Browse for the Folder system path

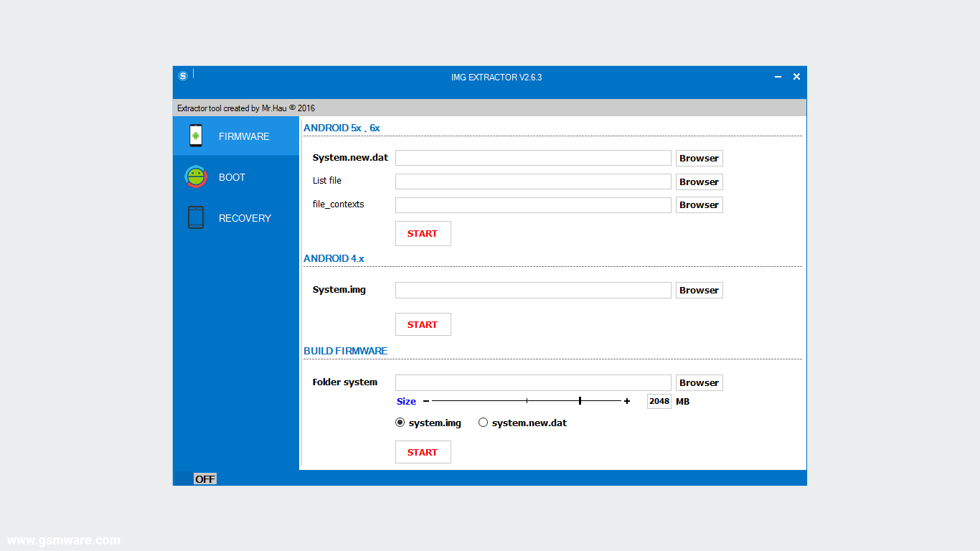tap(698, 382)
